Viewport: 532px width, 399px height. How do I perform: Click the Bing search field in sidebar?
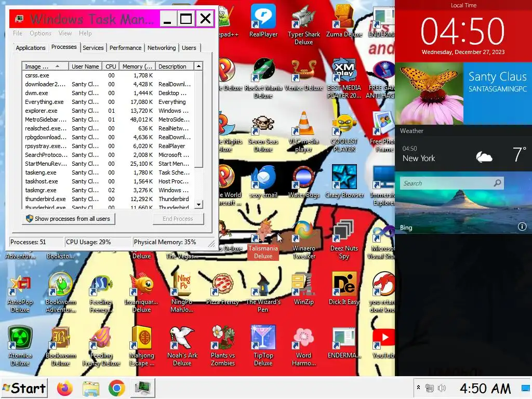pos(451,183)
